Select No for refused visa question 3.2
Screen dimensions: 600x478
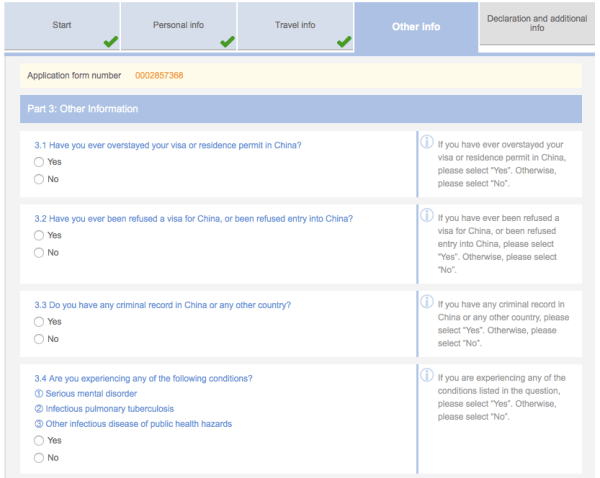click(39, 252)
